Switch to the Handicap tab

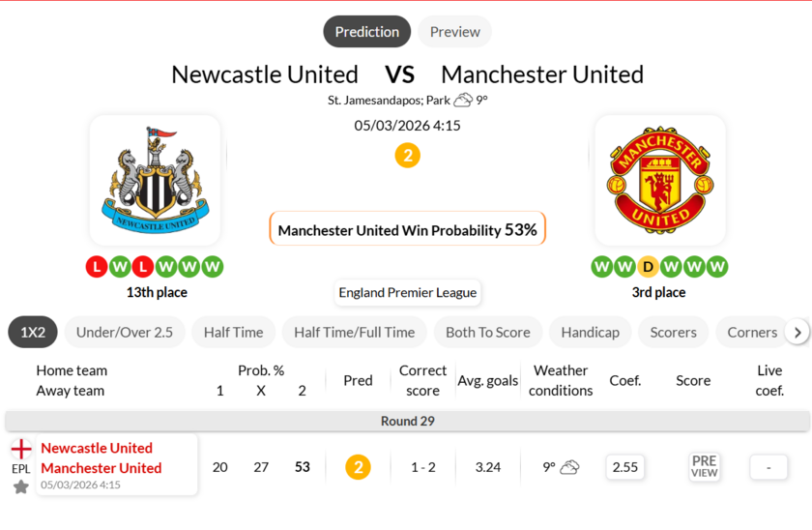590,332
